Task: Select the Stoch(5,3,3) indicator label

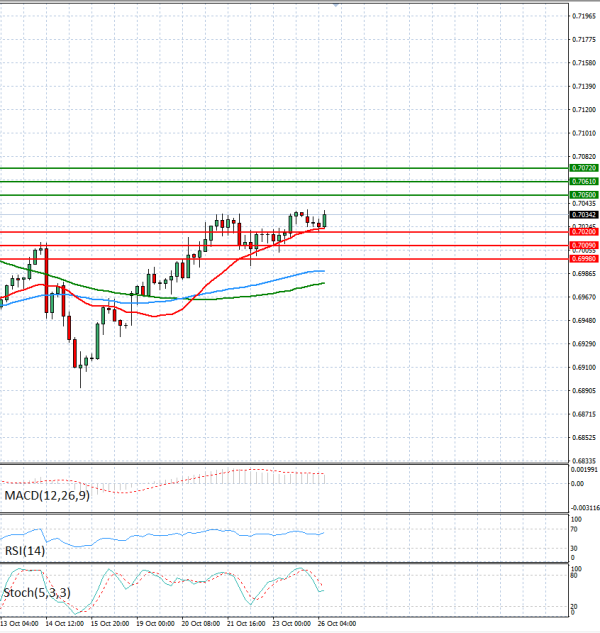Action: click(37, 593)
